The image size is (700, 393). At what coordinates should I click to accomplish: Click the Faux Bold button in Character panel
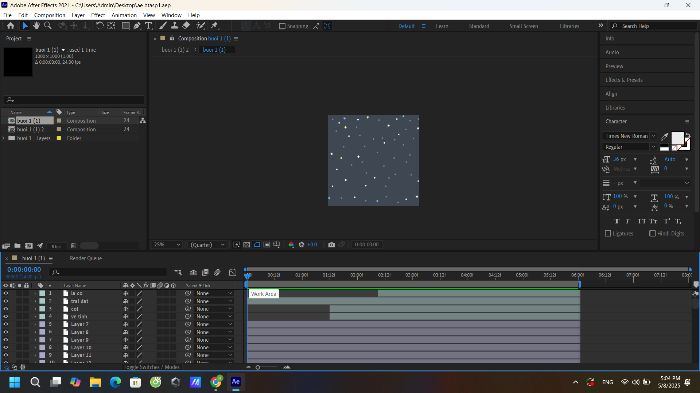coord(617,221)
